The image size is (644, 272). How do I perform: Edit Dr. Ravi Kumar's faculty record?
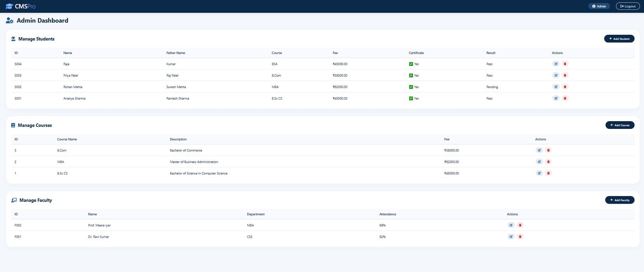click(511, 236)
